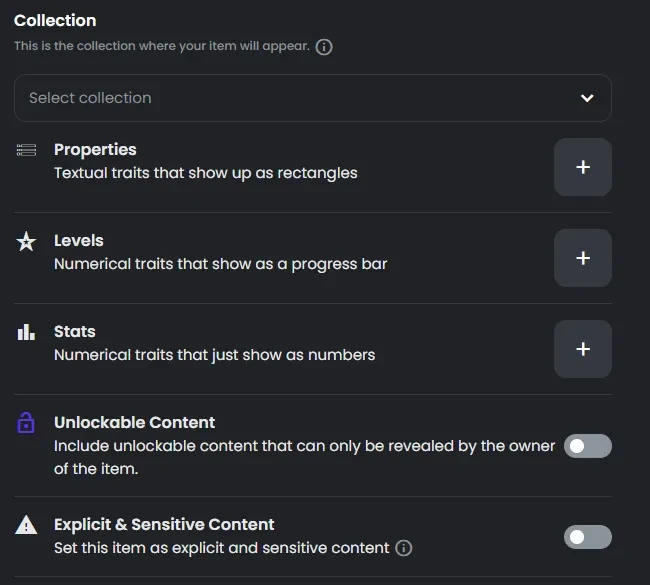Click the Stats heading text
Image resolution: width=650 pixels, height=585 pixels.
coord(75,331)
